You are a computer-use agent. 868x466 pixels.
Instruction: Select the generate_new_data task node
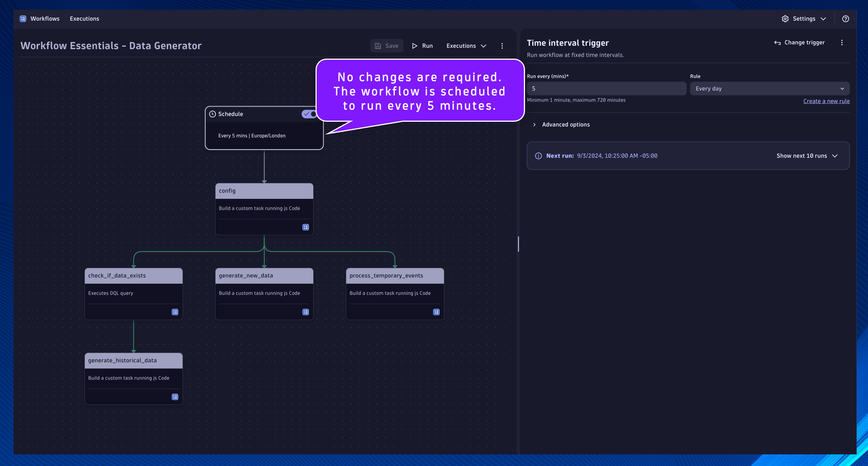[x=264, y=294]
